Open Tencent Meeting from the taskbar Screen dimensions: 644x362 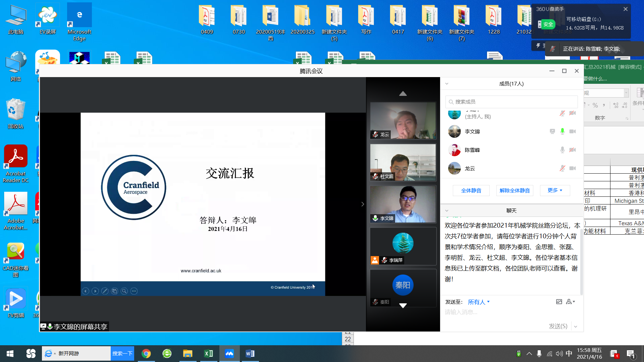coord(229,354)
